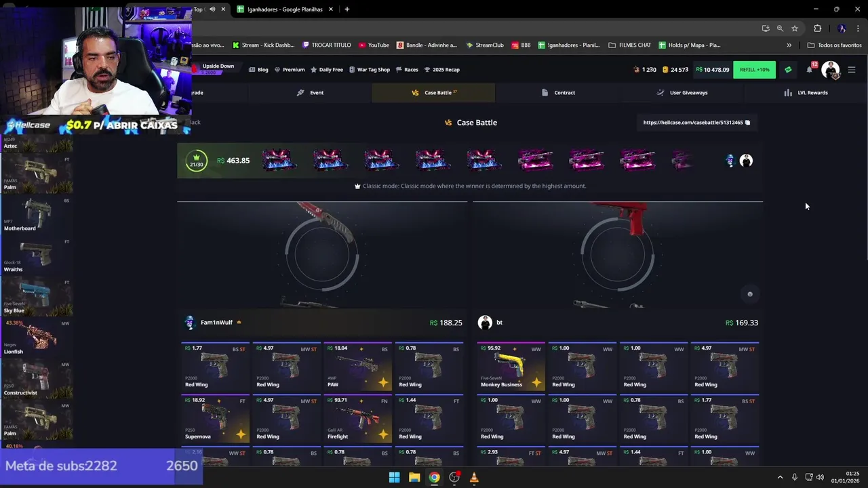Bookmark this page with the star

(x=795, y=28)
